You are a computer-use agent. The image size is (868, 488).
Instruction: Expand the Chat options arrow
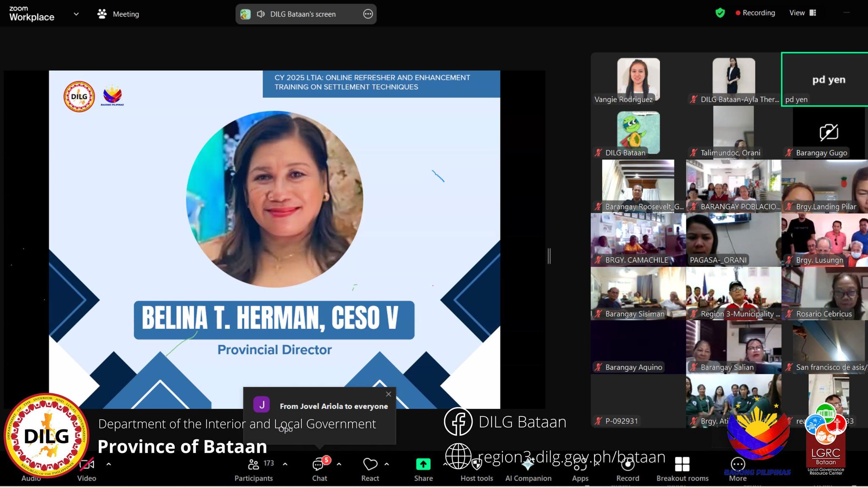[339, 464]
